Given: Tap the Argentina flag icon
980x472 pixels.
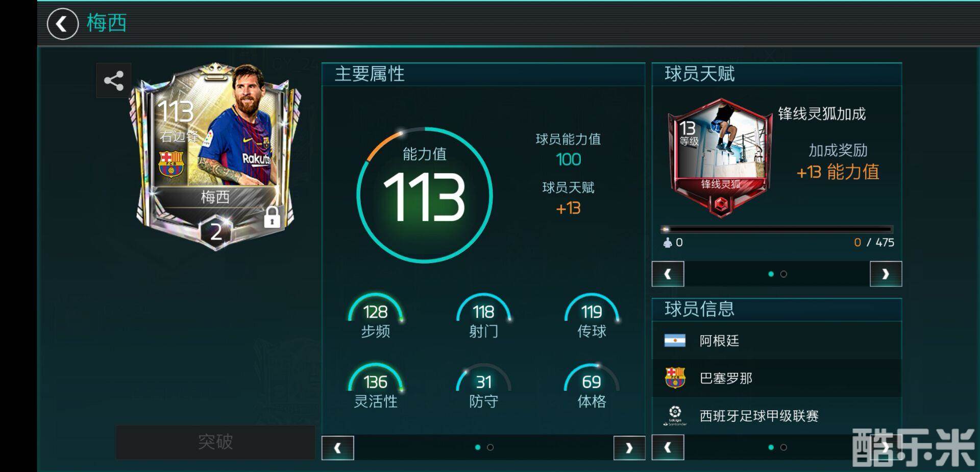Looking at the screenshot, I should click(x=675, y=340).
